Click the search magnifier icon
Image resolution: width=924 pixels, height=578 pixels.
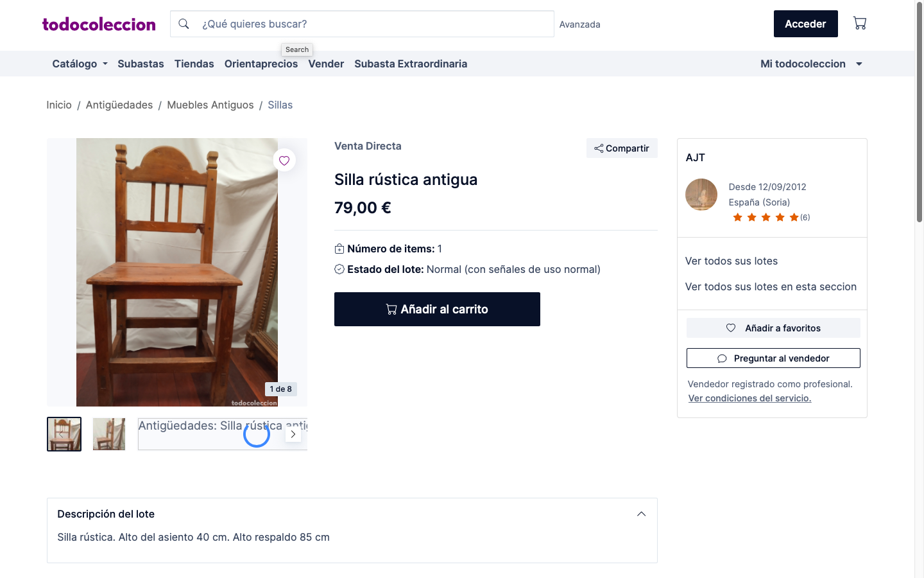(184, 24)
